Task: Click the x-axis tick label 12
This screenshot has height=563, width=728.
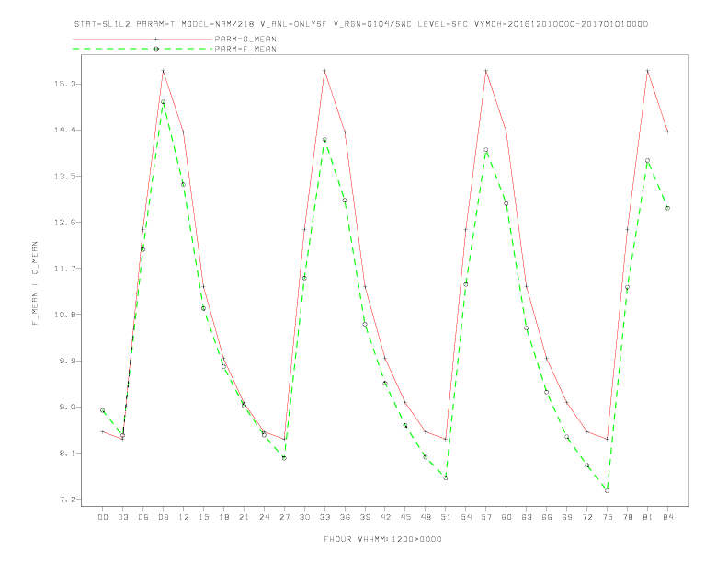Action: tap(184, 517)
